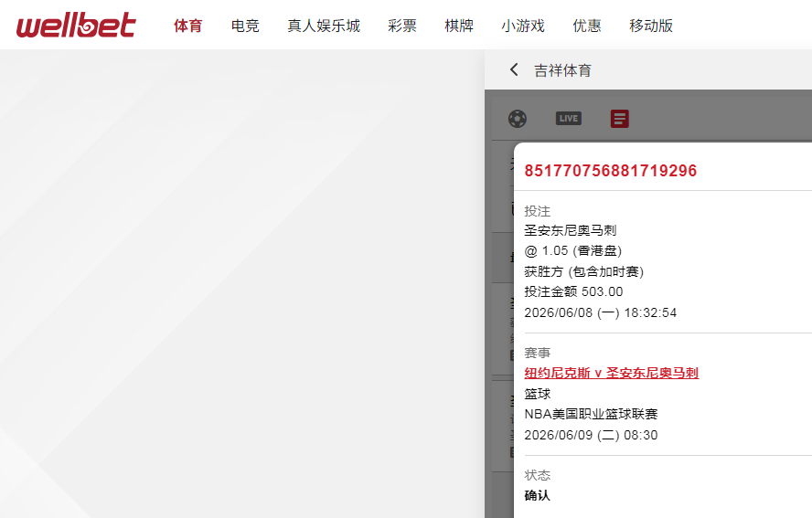
Task: Open the 体育 sports menu
Action: click(188, 26)
